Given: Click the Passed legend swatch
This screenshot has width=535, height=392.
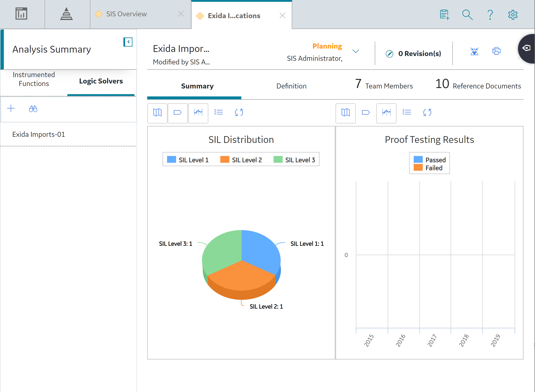Looking at the screenshot, I should (418, 159).
